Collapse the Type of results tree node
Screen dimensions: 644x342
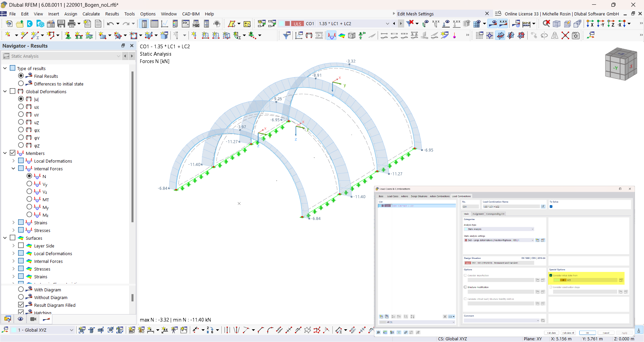5,68
